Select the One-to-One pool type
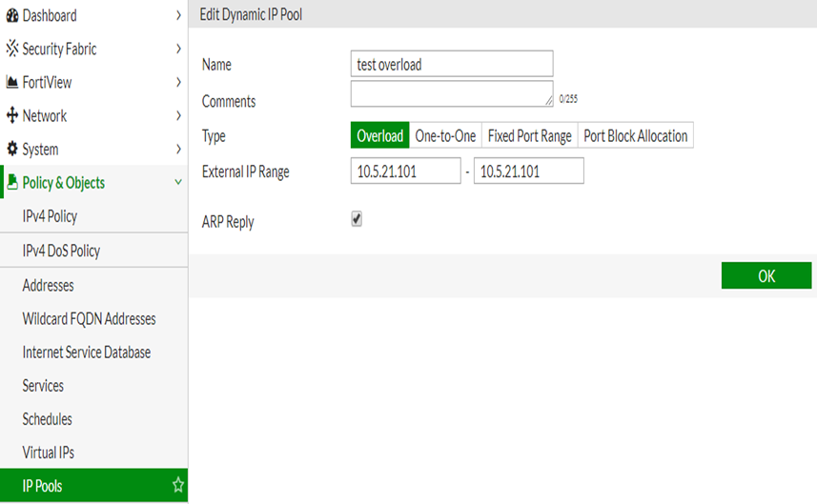Image resolution: width=817 pixels, height=504 pixels. [x=445, y=136]
